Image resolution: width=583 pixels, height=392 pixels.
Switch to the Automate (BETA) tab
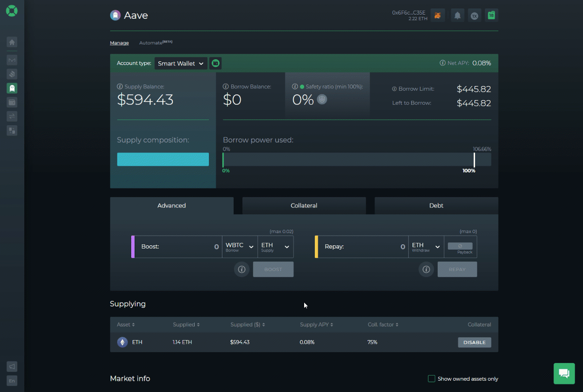pos(155,43)
